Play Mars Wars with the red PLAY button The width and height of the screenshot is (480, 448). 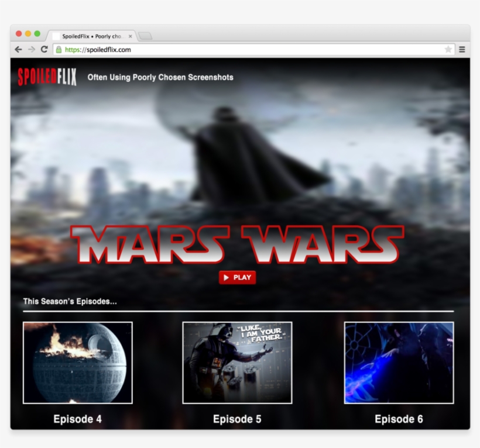[x=237, y=277]
